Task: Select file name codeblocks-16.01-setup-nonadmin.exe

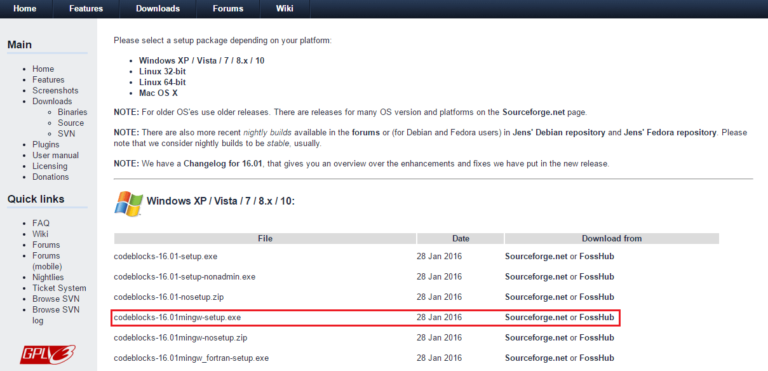Action: [x=185, y=277]
